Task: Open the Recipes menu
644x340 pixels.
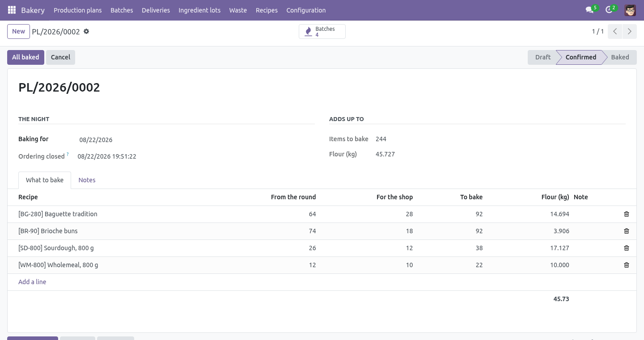Action: click(267, 10)
